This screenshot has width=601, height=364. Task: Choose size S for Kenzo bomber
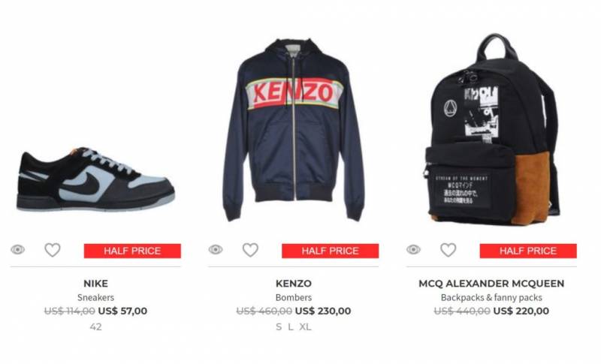click(x=279, y=327)
